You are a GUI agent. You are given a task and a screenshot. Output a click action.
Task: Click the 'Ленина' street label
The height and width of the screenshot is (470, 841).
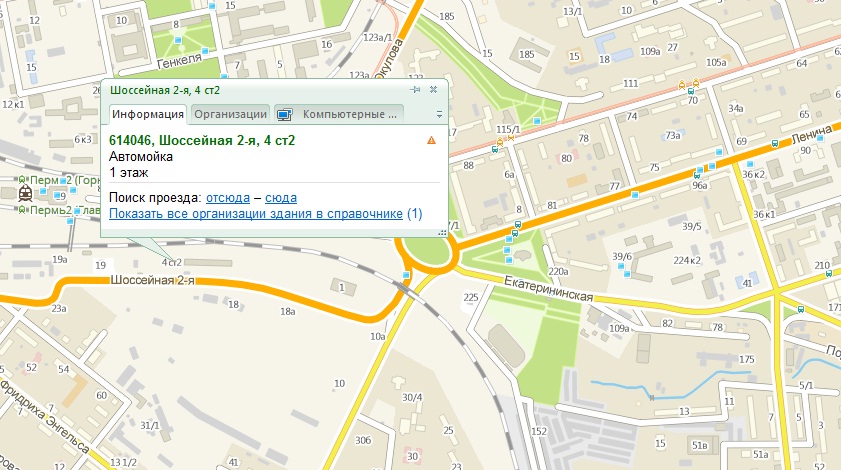coord(812,134)
